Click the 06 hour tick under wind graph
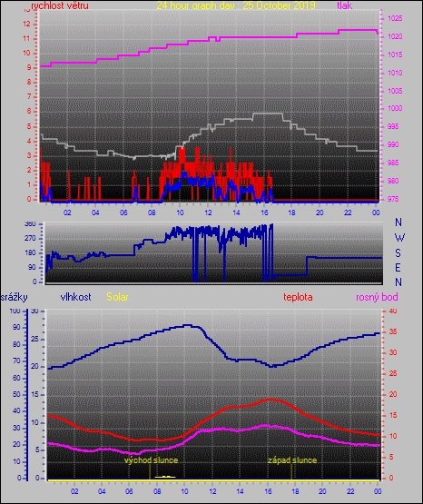This screenshot has width=423, height=504. point(123,212)
